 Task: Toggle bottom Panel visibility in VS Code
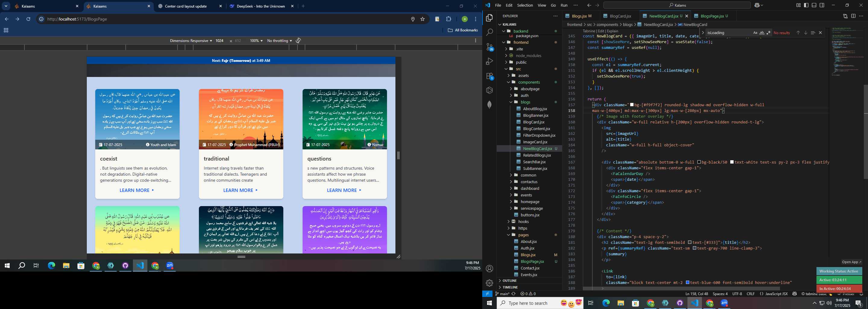click(814, 5)
